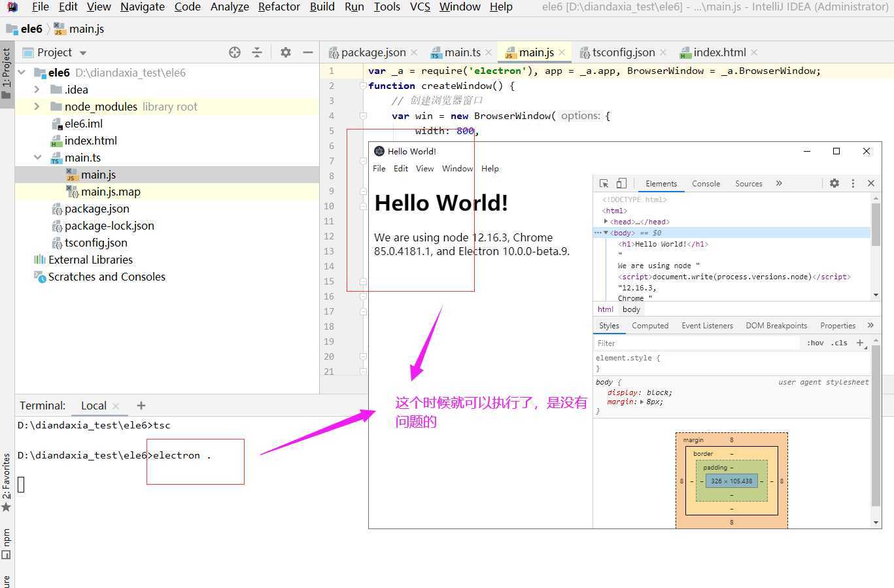This screenshot has height=588, width=894.
Task: Click the collapse all icon in Project panel
Action: coord(257,52)
